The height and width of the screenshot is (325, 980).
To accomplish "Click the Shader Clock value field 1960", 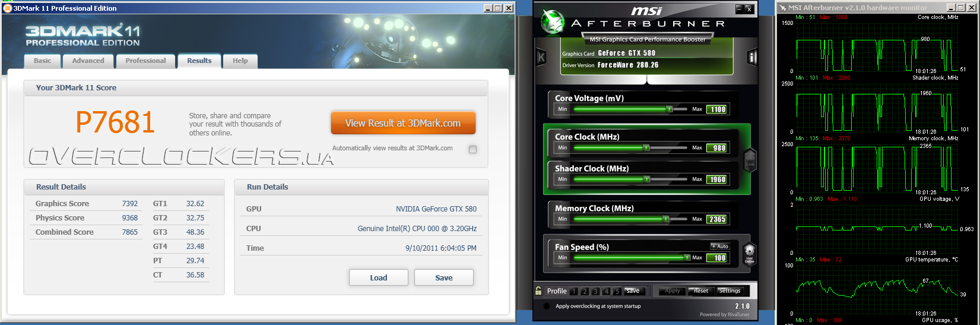I will (x=717, y=179).
